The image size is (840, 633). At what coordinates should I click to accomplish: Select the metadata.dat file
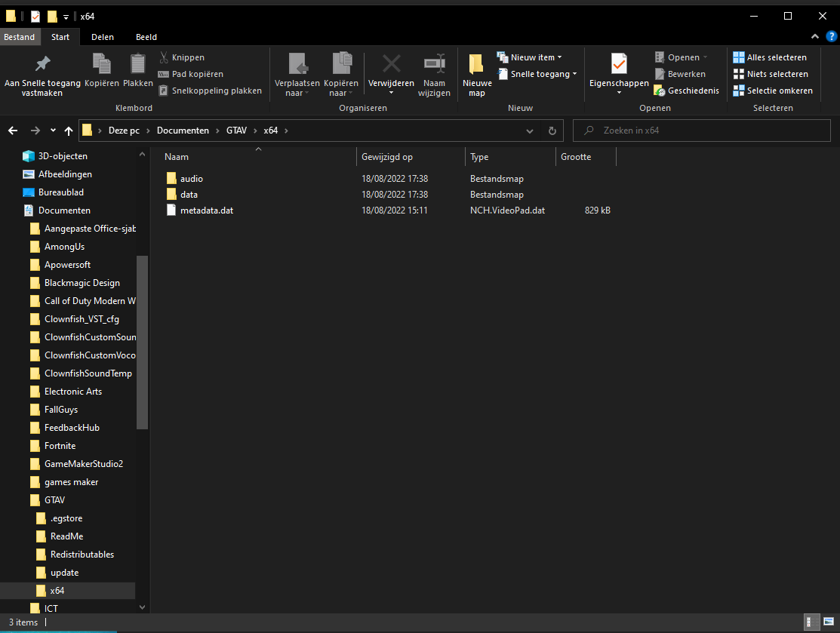[x=206, y=210]
